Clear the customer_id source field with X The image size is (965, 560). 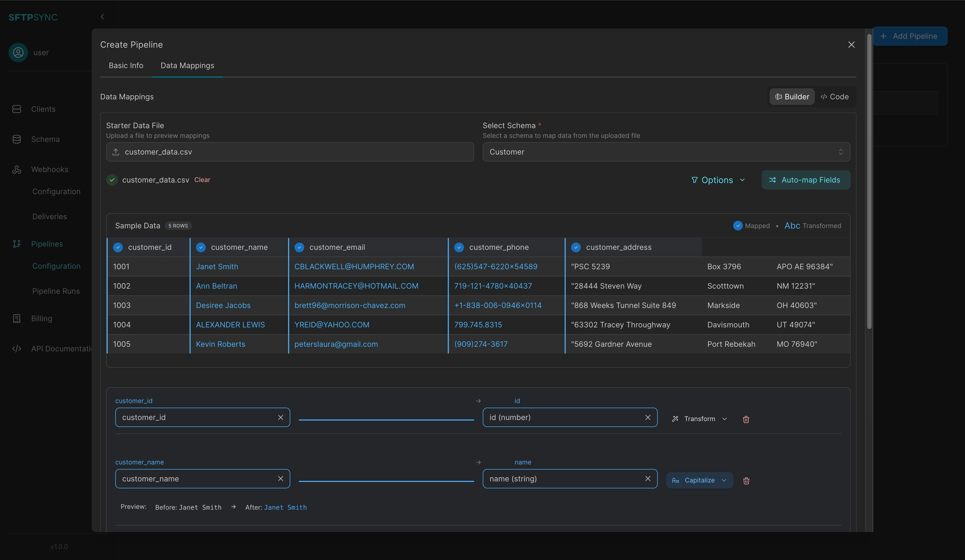coord(281,418)
